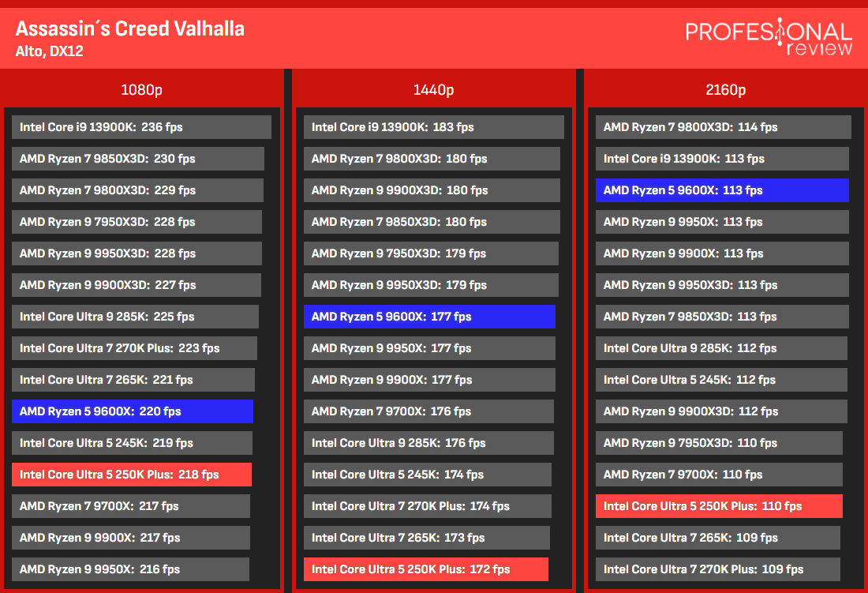This screenshot has height=593, width=868.
Task: Click AMD Ryzen 9 9950X3D 228 fps bar
Action: (x=137, y=253)
